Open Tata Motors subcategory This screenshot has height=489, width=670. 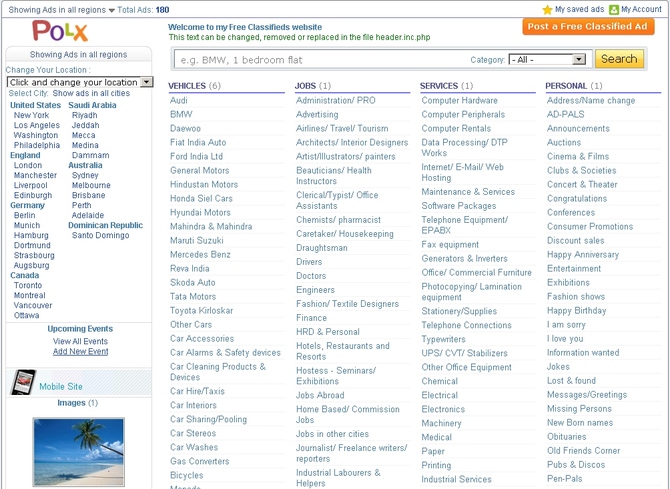193,296
